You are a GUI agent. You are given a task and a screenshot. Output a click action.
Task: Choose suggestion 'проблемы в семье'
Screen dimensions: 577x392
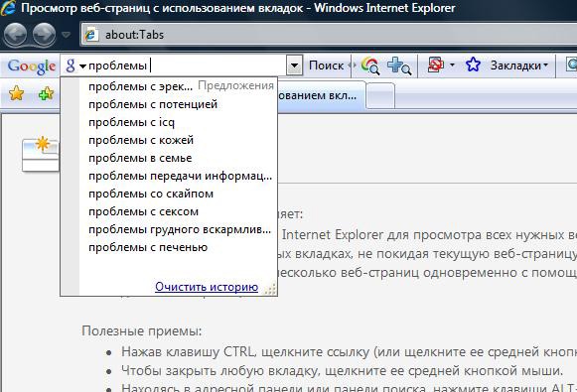click(140, 158)
